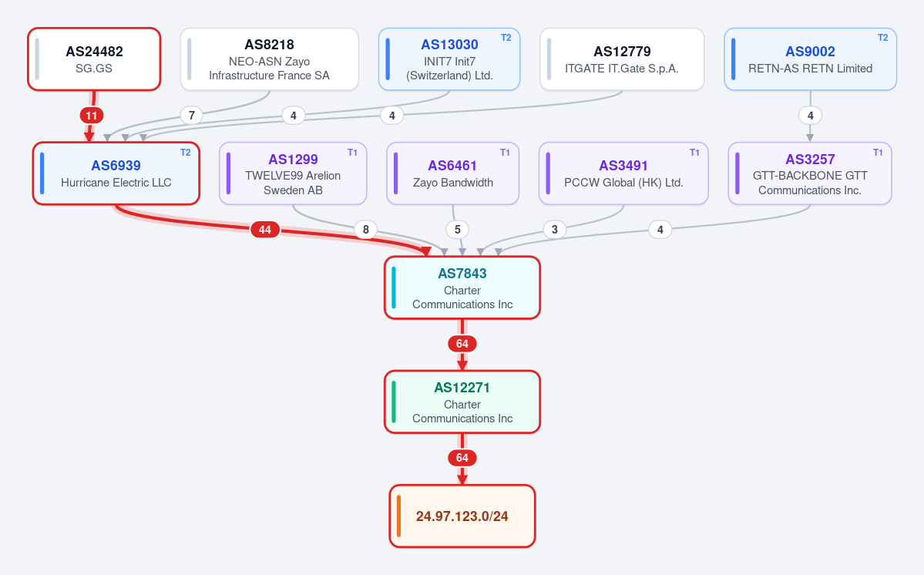Click the AS13030 INIT7 node
The height and width of the screenshot is (575, 924).
449,59
